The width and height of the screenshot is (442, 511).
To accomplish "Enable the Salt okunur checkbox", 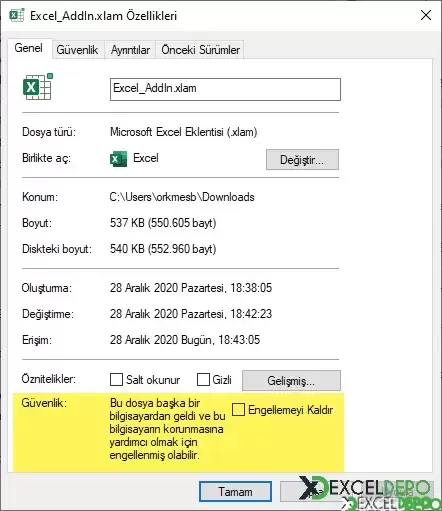I will point(116,380).
